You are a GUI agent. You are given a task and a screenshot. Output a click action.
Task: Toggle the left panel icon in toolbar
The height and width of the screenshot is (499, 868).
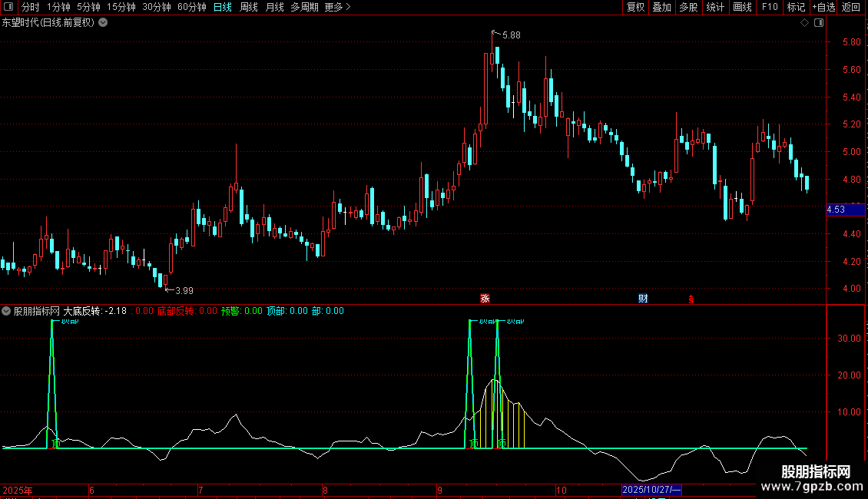[8, 7]
